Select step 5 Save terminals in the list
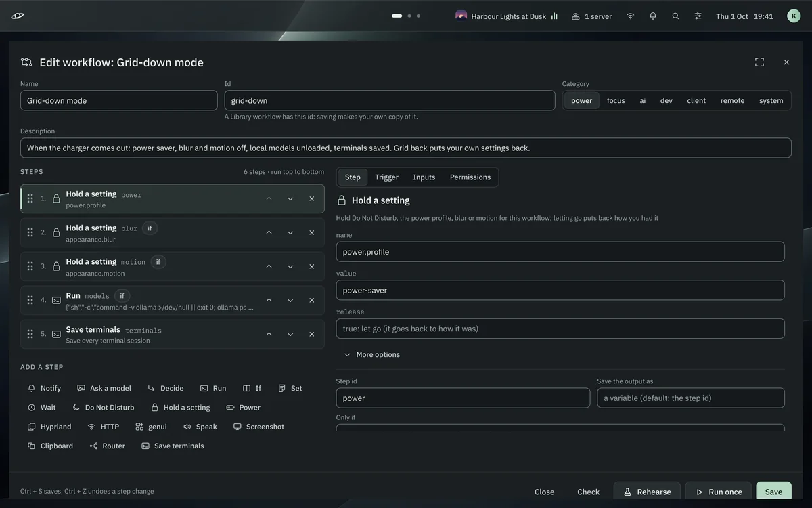812x508 pixels. 173,334
